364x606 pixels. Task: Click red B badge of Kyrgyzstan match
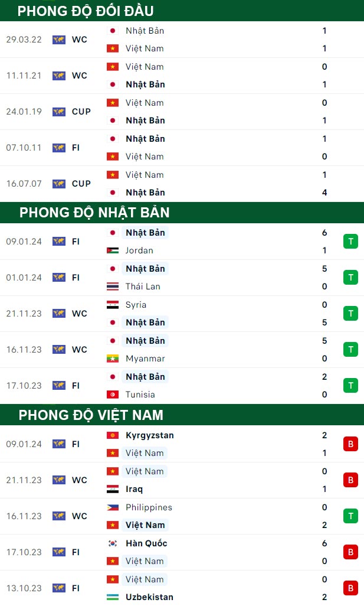[x=350, y=444]
